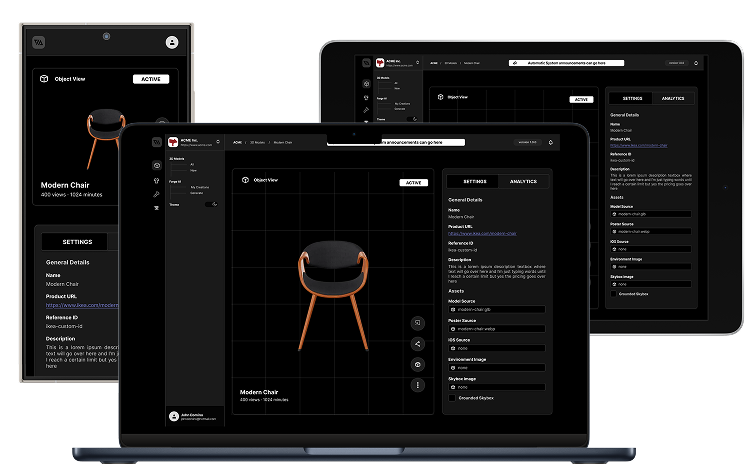Click the ACME breadcrumb on the laptop
Screen dimensions: 749x466
(237, 142)
